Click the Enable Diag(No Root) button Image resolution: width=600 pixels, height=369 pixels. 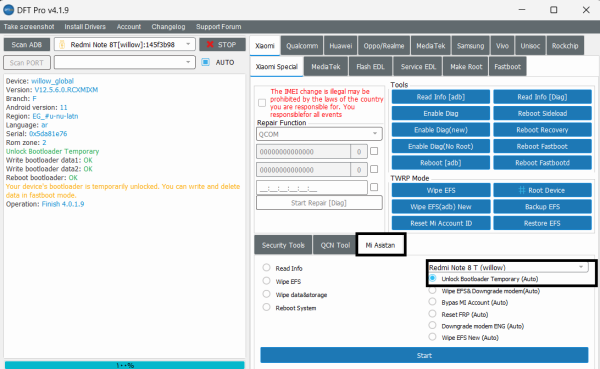tap(441, 146)
